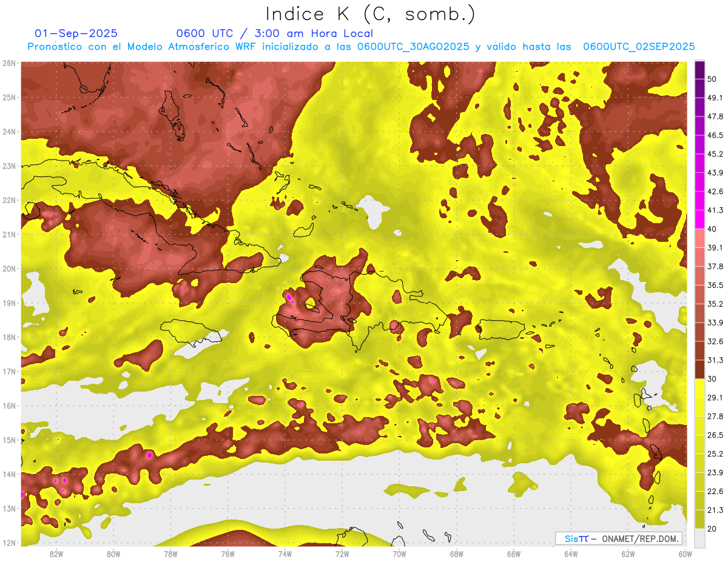Select the color scale value 40

tap(712, 229)
